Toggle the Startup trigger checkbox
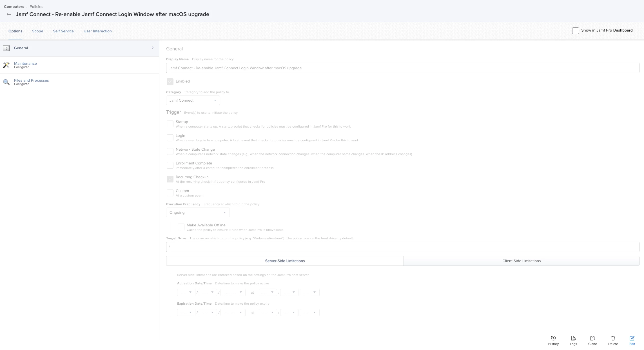The height and width of the screenshot is (350, 644). coord(170,124)
